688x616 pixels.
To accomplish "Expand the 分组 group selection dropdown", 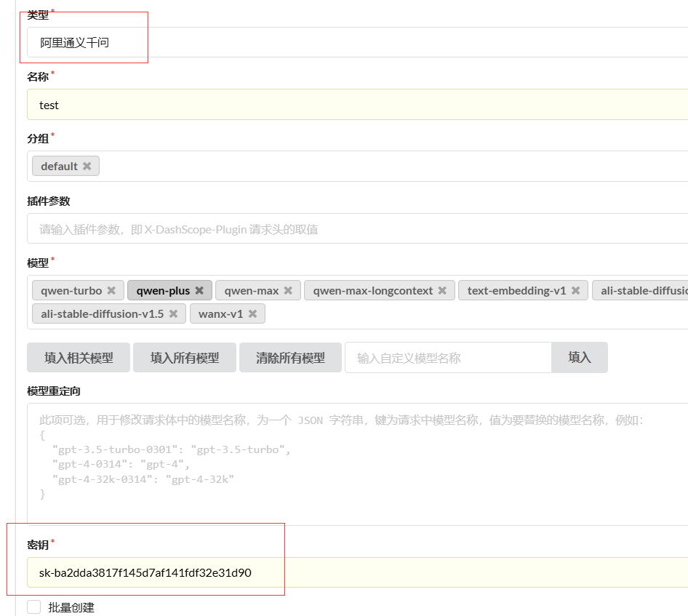I will (393, 167).
